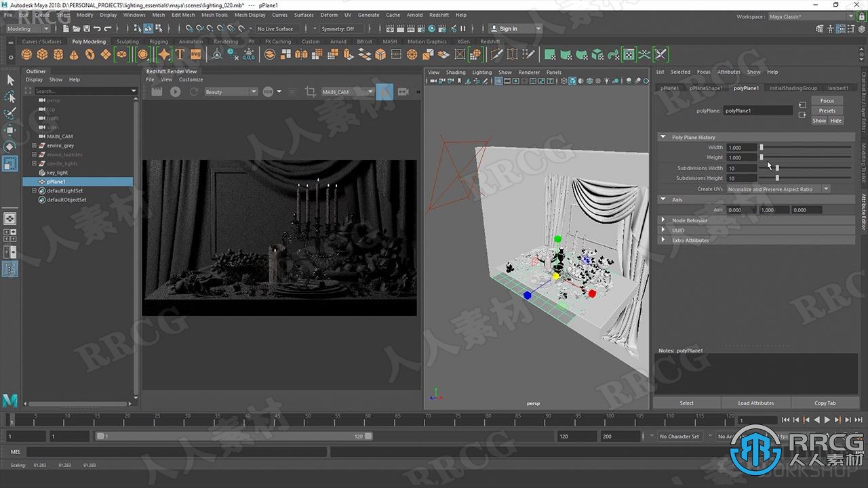This screenshot has height=488, width=868.
Task: Click the Width slider handle
Action: click(x=762, y=147)
